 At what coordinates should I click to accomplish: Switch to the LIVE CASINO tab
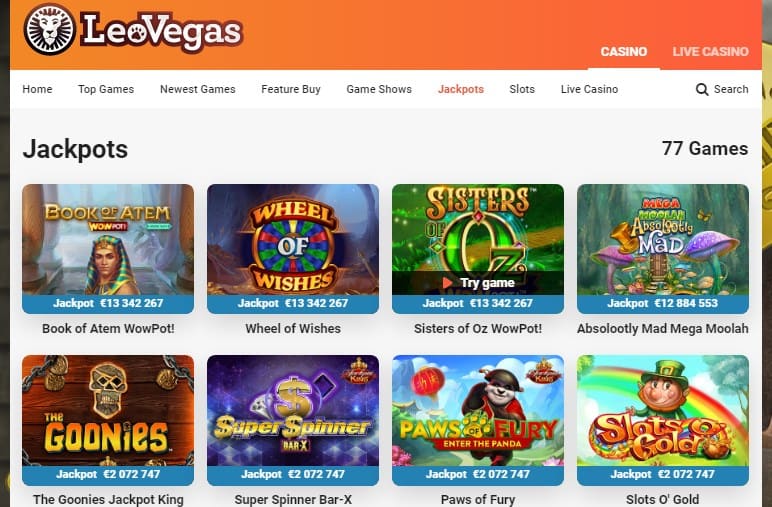pyautogui.click(x=710, y=52)
